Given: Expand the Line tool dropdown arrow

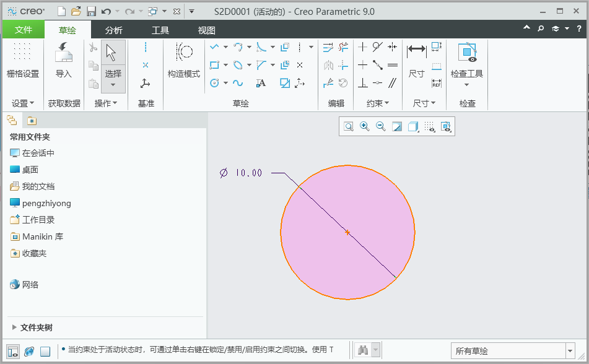Looking at the screenshot, I should 225,47.
